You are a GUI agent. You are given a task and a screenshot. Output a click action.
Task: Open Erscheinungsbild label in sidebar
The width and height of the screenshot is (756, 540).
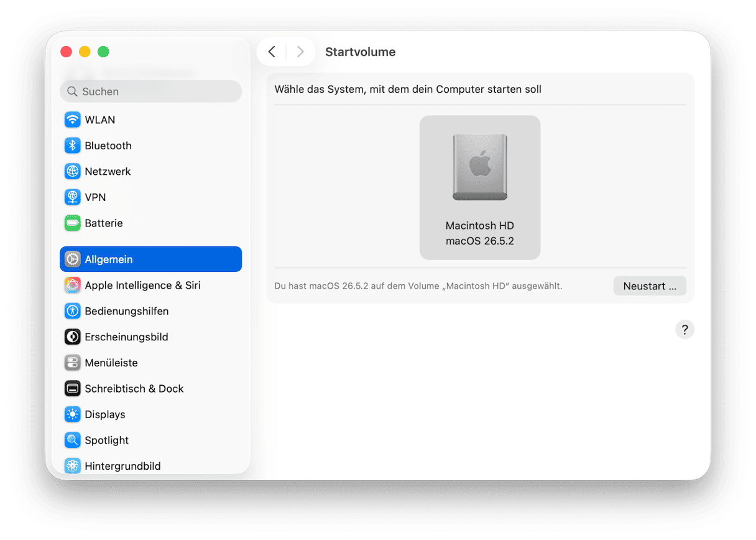pyautogui.click(x=127, y=337)
